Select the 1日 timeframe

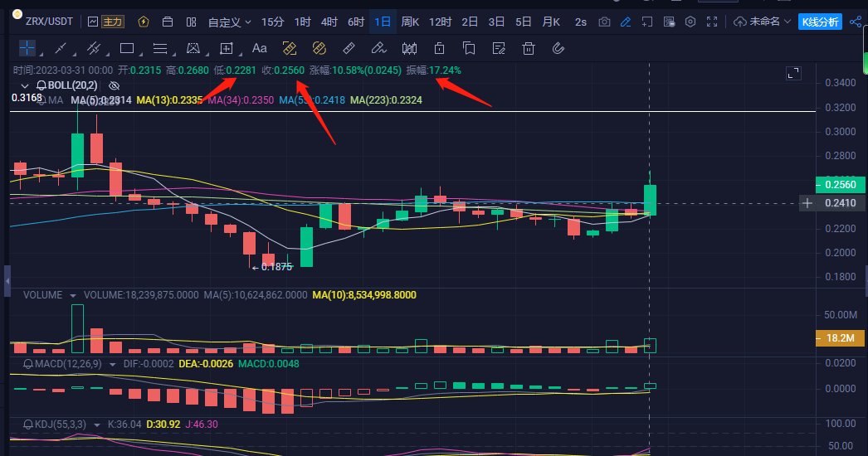383,22
